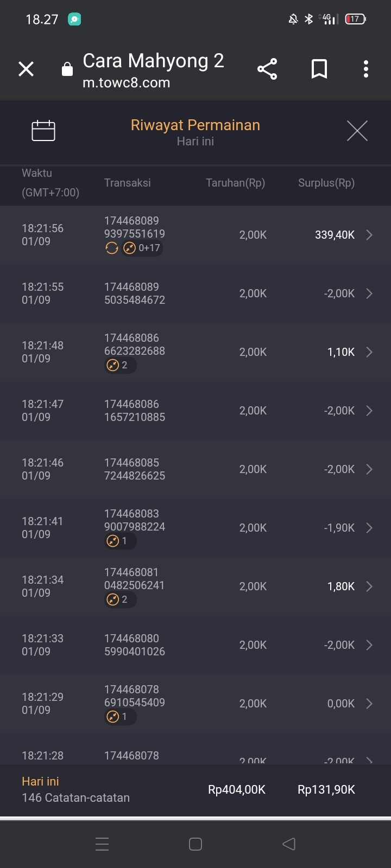Close the browser tab with X icon

tap(26, 69)
